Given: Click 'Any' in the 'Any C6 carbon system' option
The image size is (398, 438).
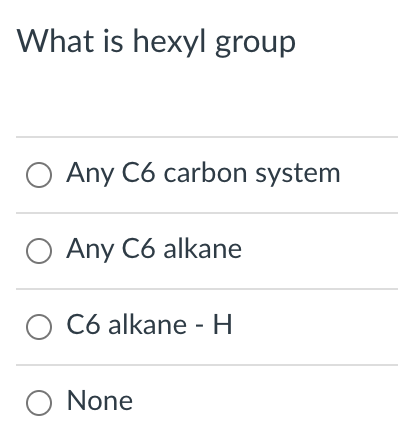Looking at the screenshot, I should (x=90, y=174).
